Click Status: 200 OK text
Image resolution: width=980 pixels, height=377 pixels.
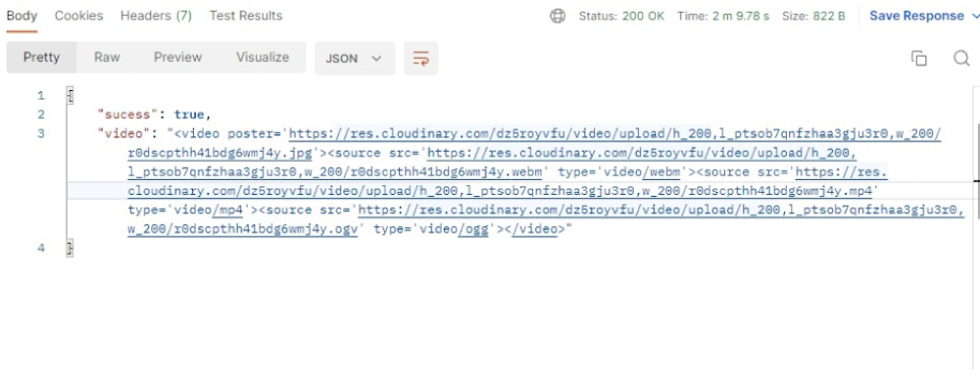(622, 17)
